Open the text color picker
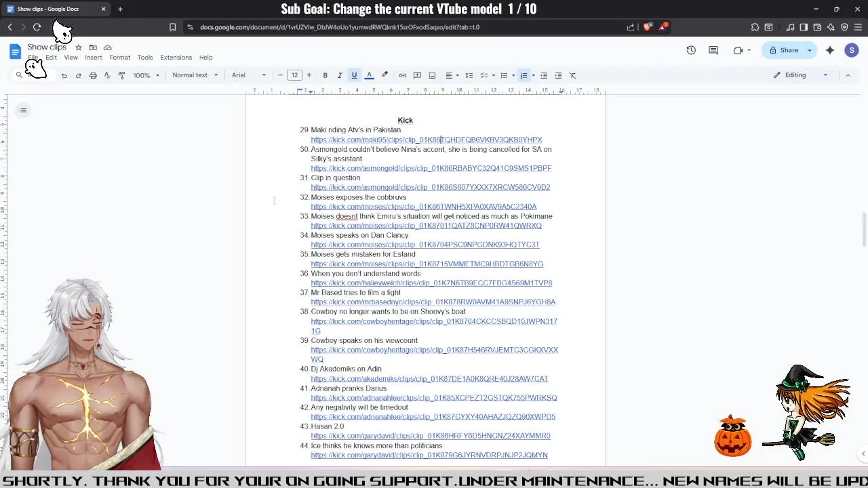The width and height of the screenshot is (868, 488). (369, 75)
